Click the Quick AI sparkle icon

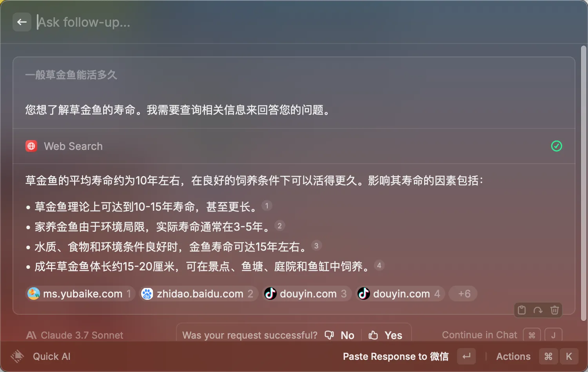pyautogui.click(x=17, y=356)
